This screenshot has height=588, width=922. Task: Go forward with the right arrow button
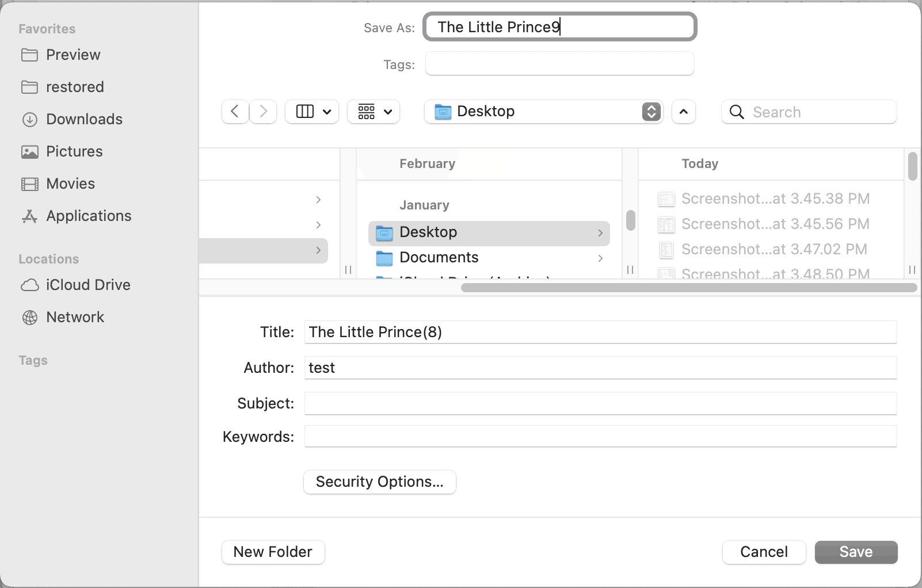(x=263, y=112)
